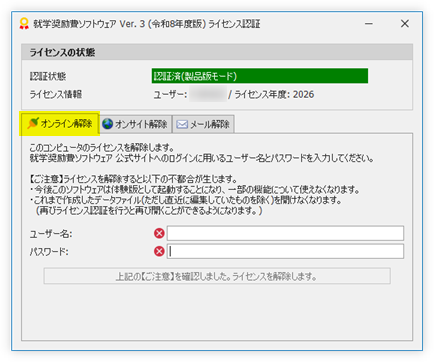The width and height of the screenshot is (434, 362).
Task: Click the red error icon beside ユーザー名
Action: tap(159, 233)
